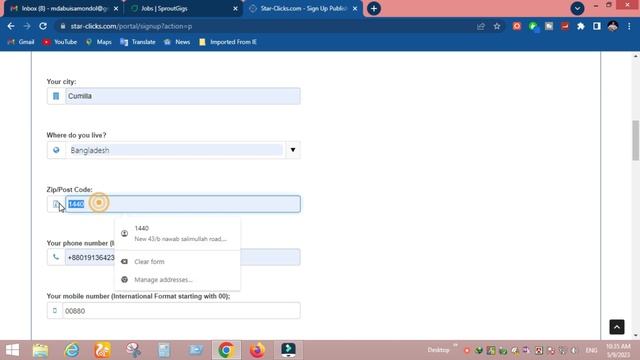Open the Windows Start menu

[x=12, y=350]
